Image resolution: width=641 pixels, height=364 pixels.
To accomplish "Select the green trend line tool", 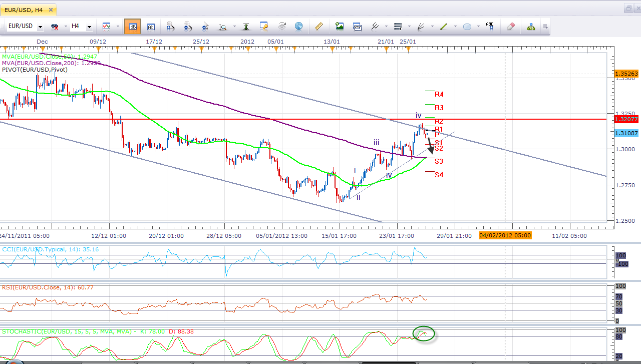I will click(444, 27).
